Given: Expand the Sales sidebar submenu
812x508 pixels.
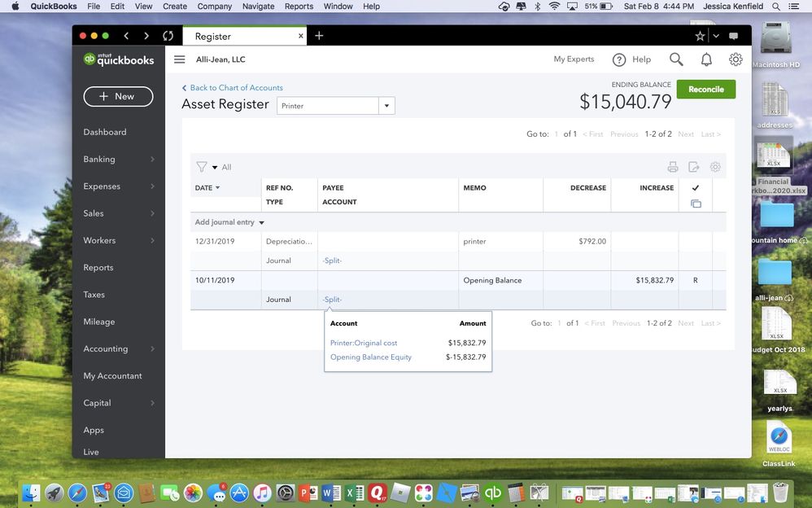Looking at the screenshot, I should (x=152, y=213).
